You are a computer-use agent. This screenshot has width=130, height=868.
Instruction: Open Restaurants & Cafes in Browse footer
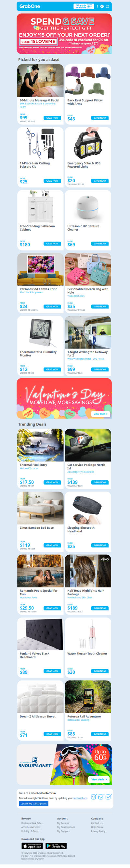point(32,823)
